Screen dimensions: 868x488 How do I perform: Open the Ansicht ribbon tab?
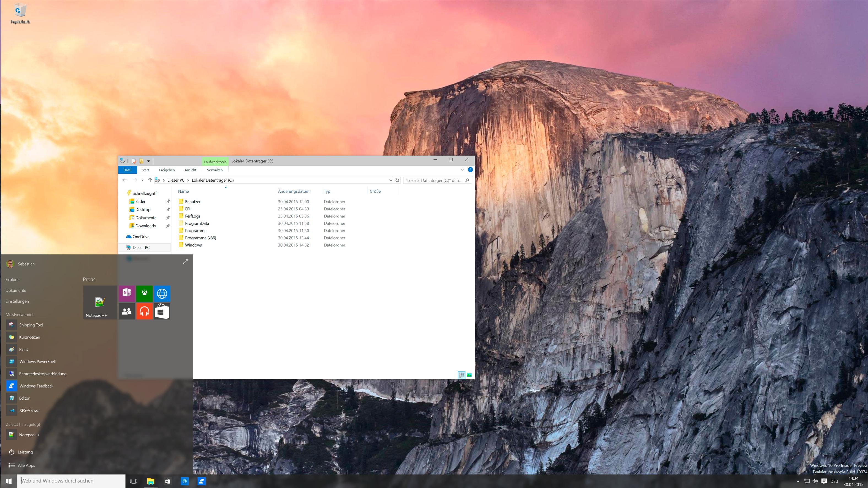[x=190, y=170]
